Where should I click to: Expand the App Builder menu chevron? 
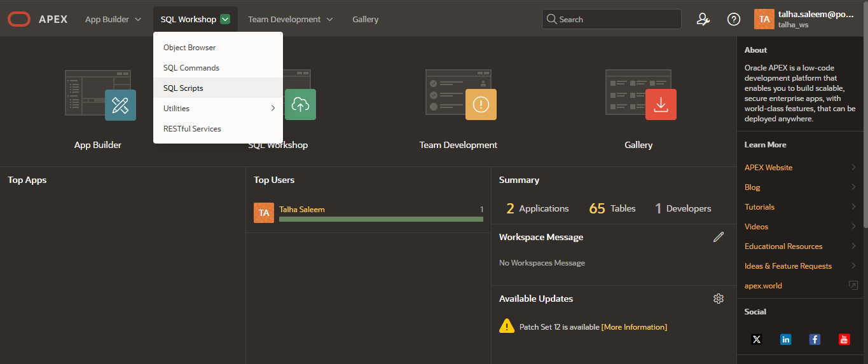pos(138,20)
